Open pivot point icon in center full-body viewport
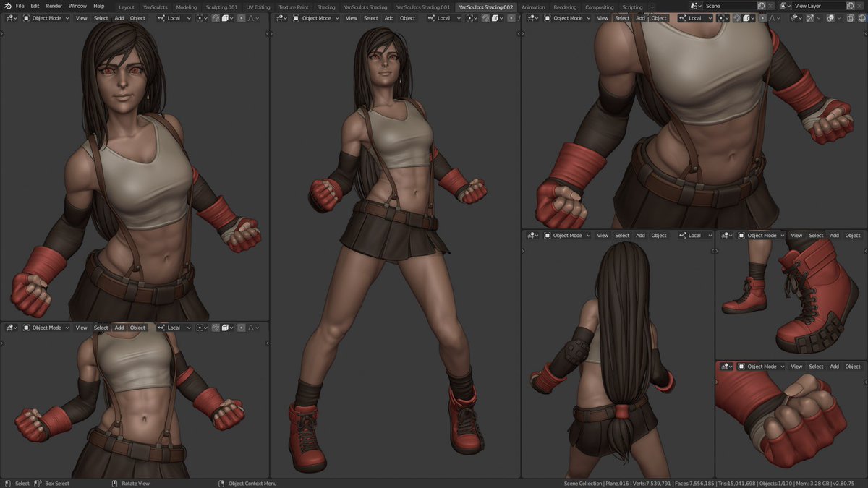 pos(472,18)
